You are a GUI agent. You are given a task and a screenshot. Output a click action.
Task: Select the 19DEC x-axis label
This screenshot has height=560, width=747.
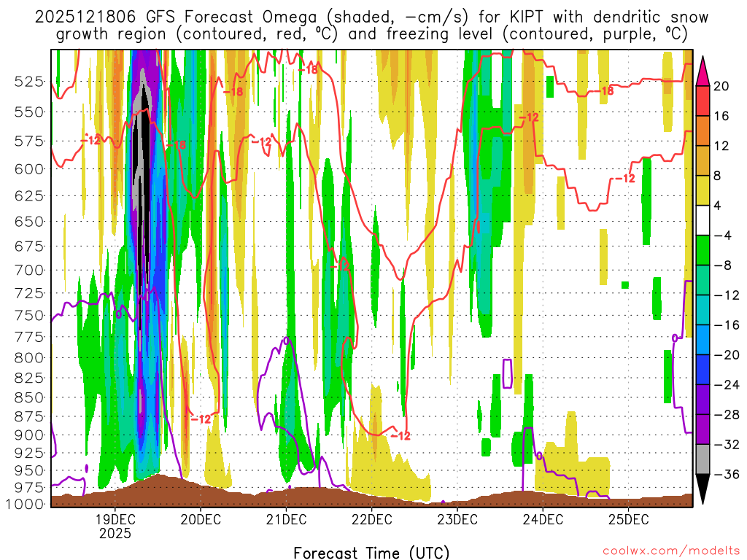click(x=115, y=519)
